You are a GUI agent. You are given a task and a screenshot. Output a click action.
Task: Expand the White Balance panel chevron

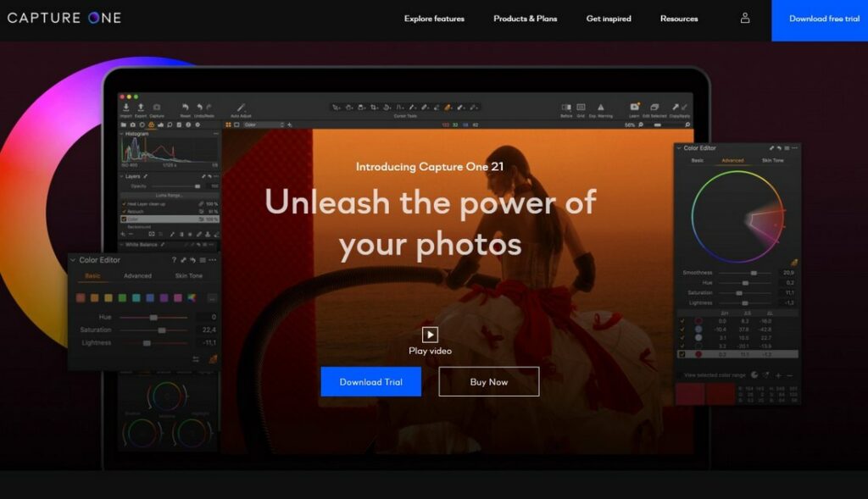122,245
